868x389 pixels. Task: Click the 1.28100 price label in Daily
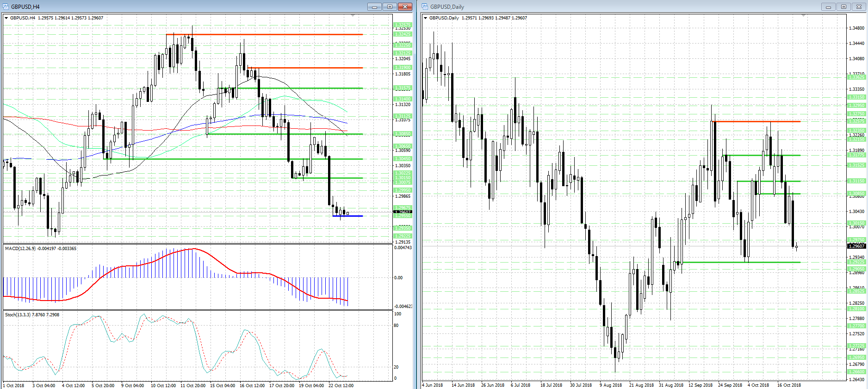[856, 309]
